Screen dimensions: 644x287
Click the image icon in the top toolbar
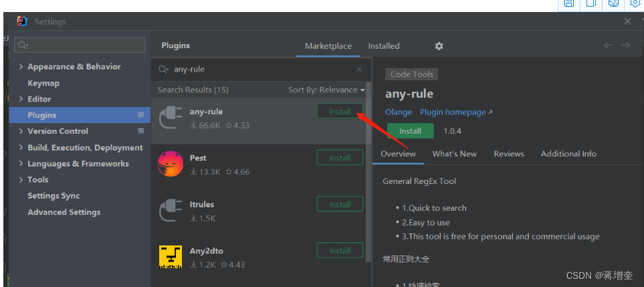[x=613, y=3]
